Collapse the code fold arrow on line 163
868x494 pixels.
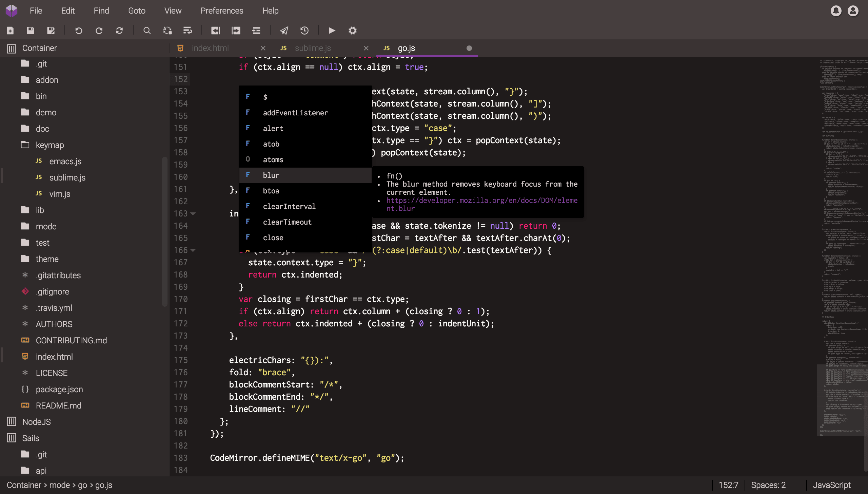point(193,214)
